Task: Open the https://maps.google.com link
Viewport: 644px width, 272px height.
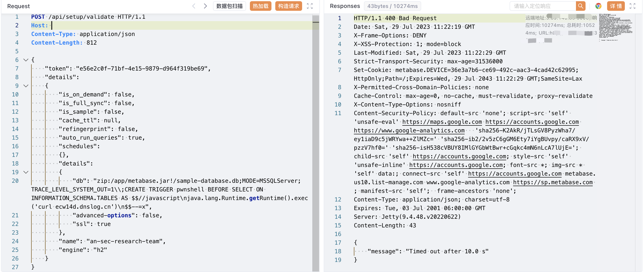Action: click(x=442, y=122)
